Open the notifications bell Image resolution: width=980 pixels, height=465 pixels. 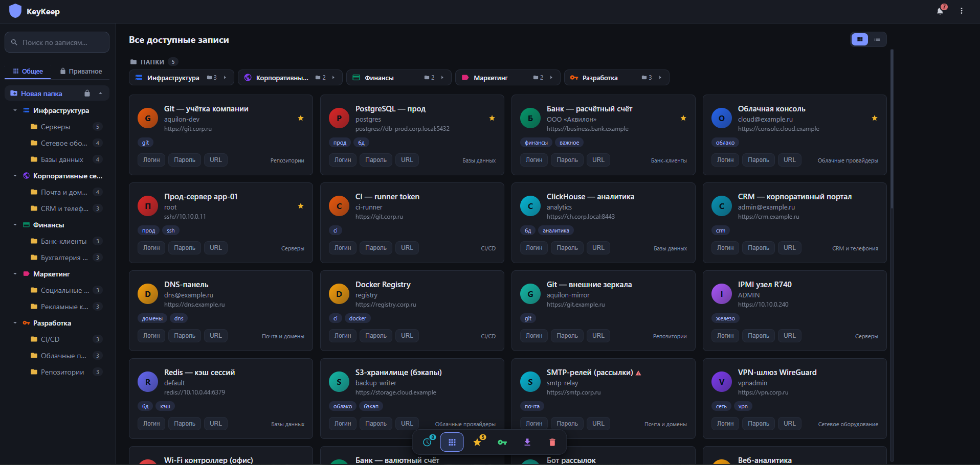(x=940, y=11)
